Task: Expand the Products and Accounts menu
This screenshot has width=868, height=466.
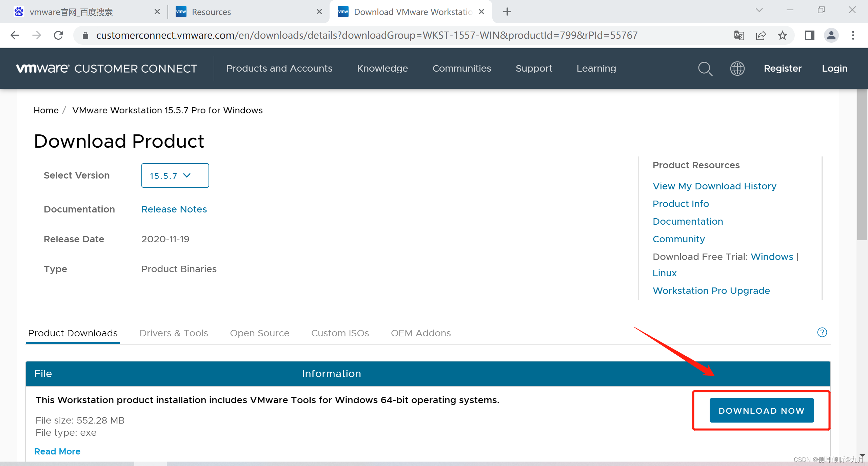Action: coord(280,68)
